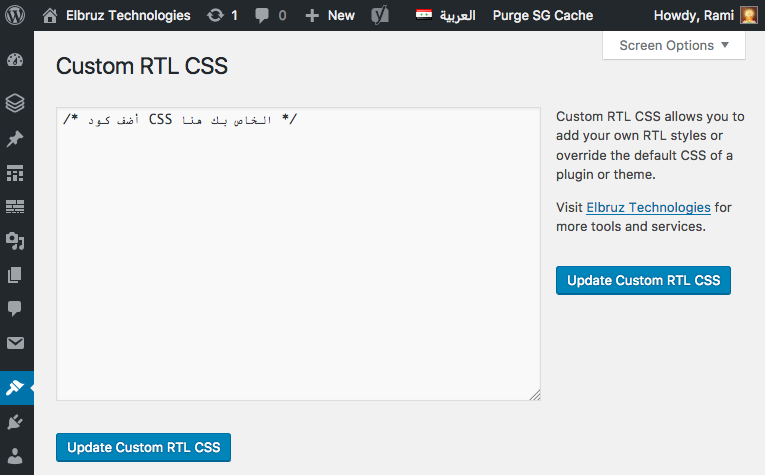The image size is (765, 475).
Task: Open the + New menu
Action: click(330, 15)
